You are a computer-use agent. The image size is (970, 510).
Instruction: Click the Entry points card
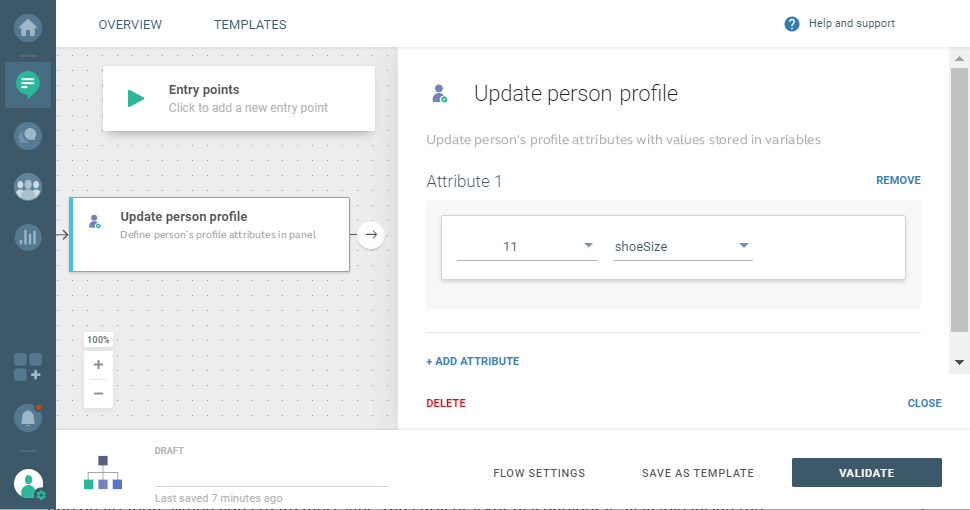pyautogui.click(x=238, y=98)
